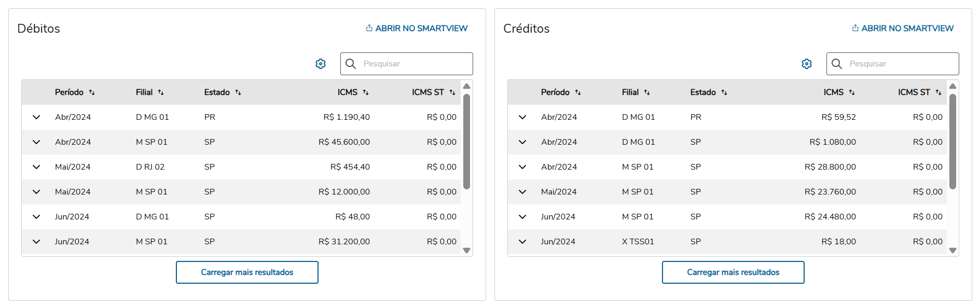Sort Créditos table by Estado

point(724,92)
